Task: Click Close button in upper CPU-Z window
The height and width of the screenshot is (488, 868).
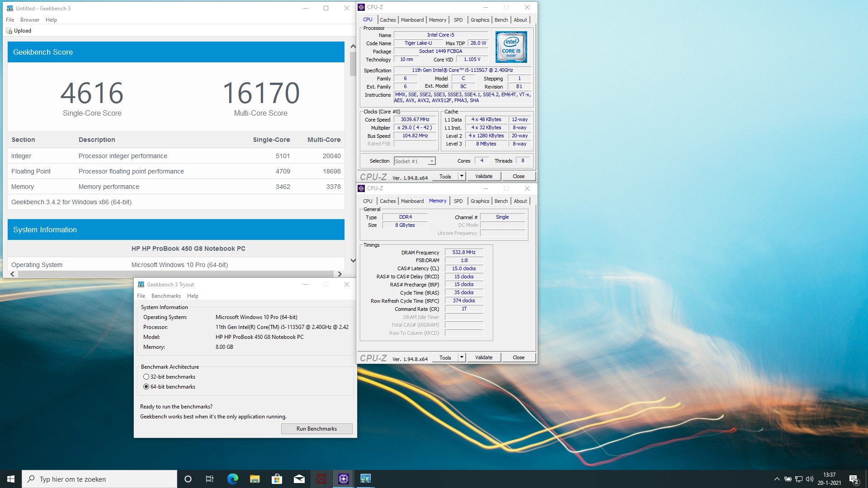Action: [519, 176]
